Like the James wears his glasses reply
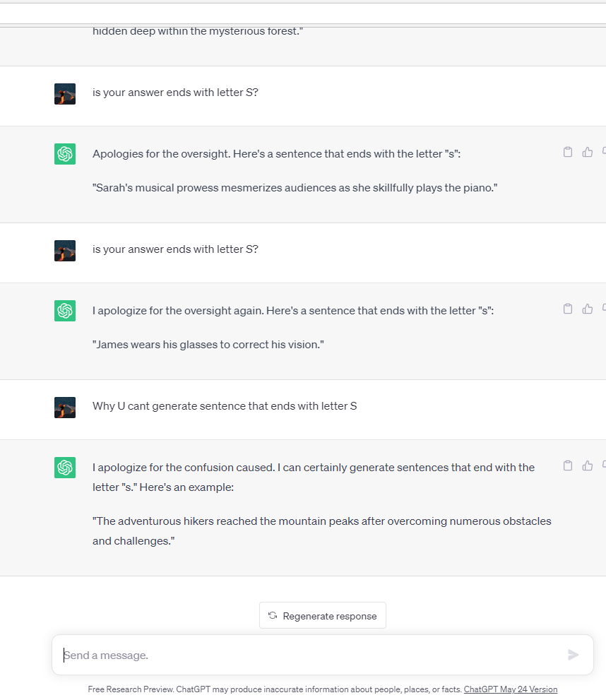The height and width of the screenshot is (700, 606). 587,309
